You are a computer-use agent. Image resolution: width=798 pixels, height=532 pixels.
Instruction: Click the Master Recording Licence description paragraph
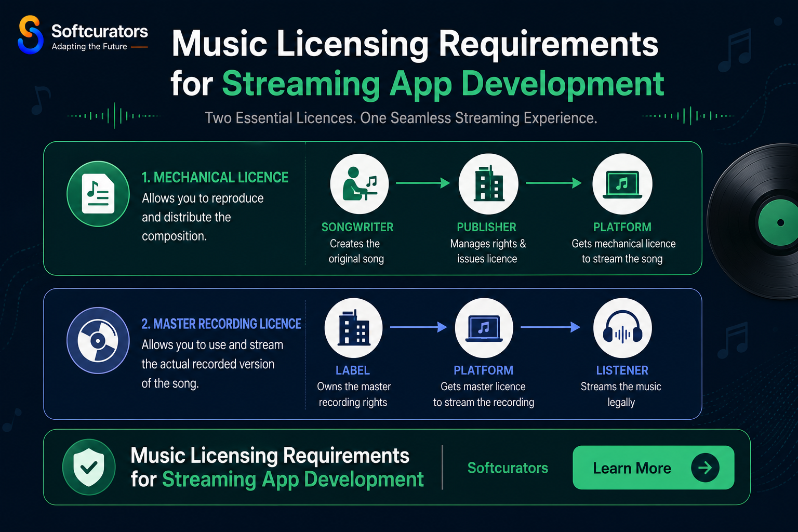tap(212, 364)
